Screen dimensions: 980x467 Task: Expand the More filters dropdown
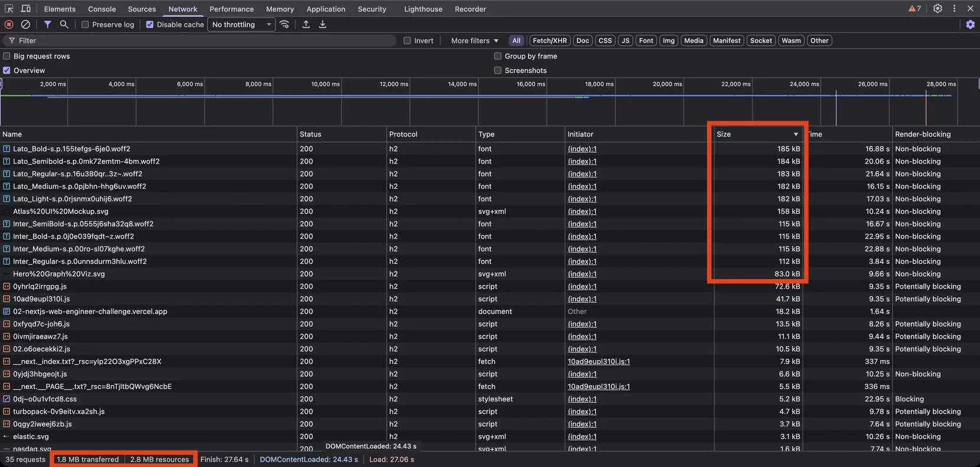click(x=475, y=41)
